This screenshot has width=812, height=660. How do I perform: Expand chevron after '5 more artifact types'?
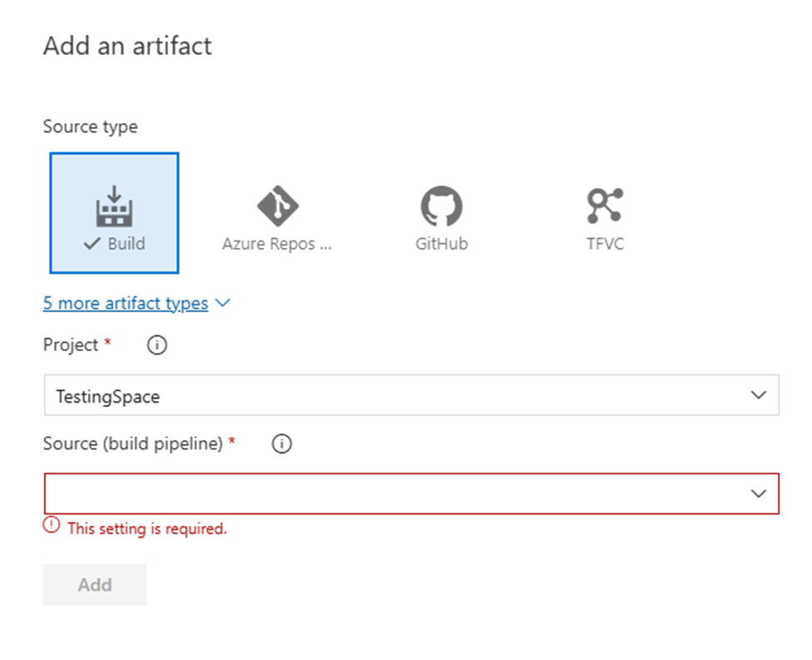(222, 304)
